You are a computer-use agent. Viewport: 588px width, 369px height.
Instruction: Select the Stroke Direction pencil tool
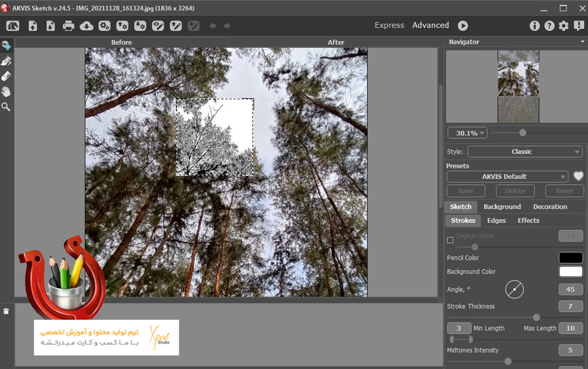click(x=6, y=61)
